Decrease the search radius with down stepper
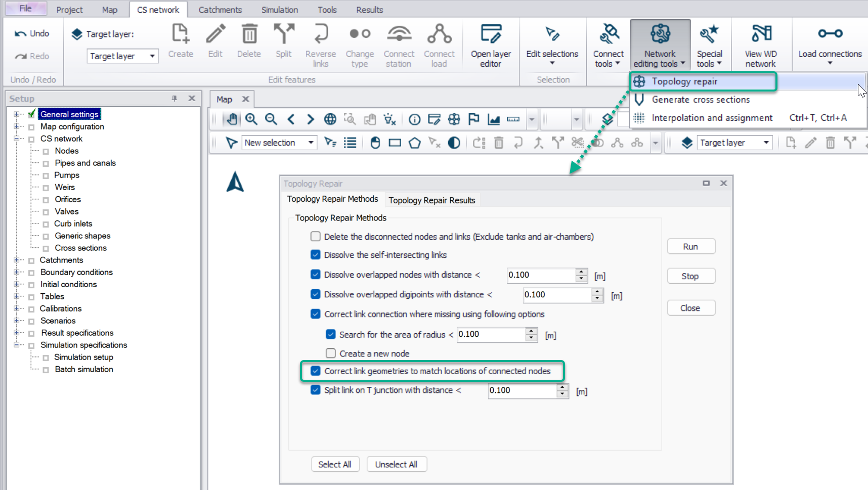This screenshot has width=868, height=490. pos(531,338)
